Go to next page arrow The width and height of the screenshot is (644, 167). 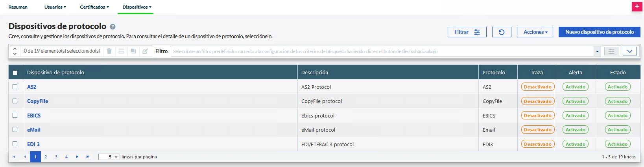[77, 157]
